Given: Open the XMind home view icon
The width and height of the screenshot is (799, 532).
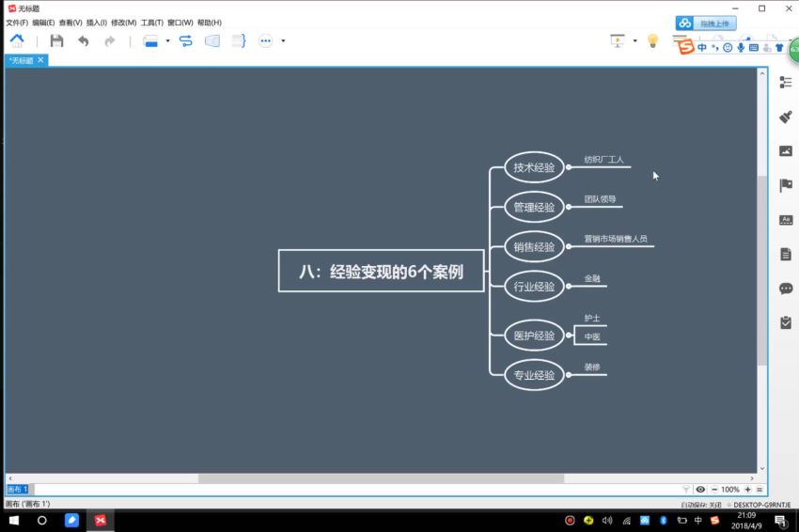Looking at the screenshot, I should coord(17,40).
